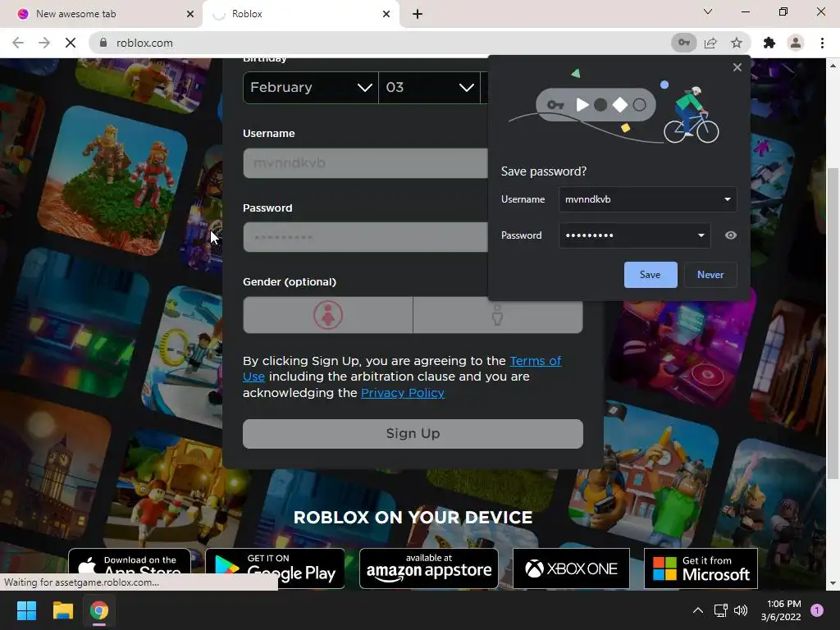
Task: Open the Windows Start menu
Action: pos(26,610)
